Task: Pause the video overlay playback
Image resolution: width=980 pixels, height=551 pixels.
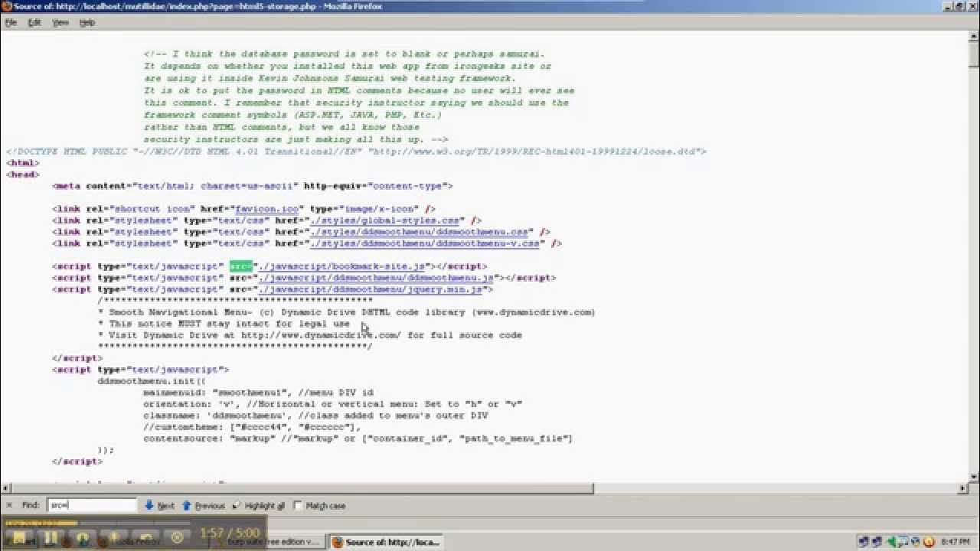Action: tap(50, 538)
